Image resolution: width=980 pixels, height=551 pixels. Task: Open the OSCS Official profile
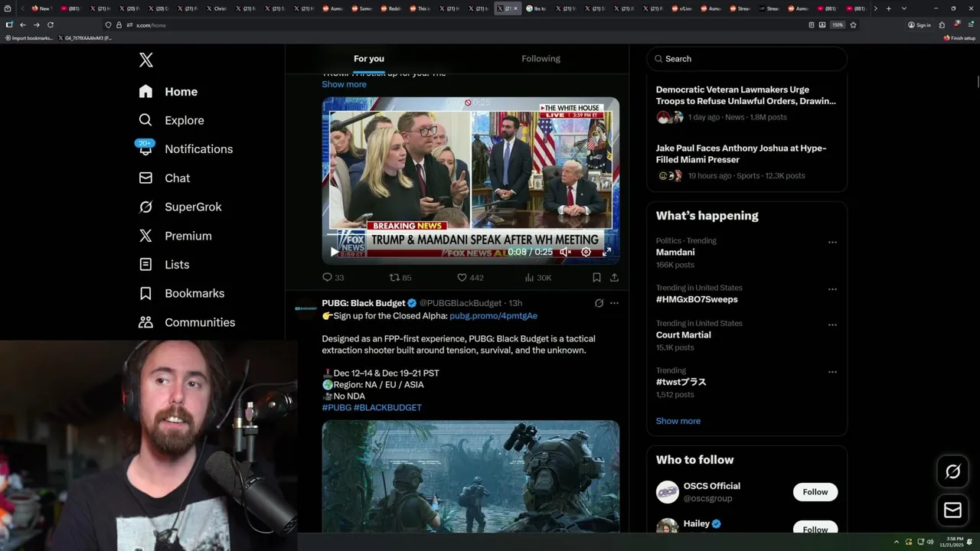(711, 486)
